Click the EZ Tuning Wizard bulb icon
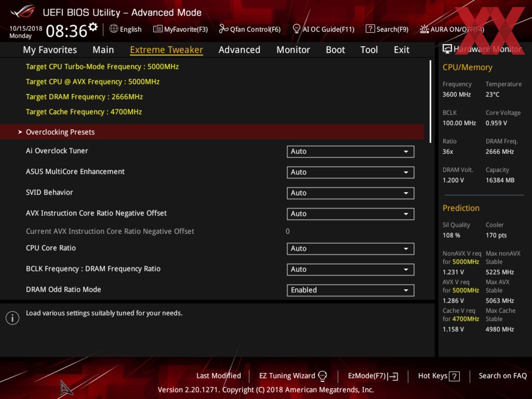Screen dimensions: 532x399 (x=322, y=376)
